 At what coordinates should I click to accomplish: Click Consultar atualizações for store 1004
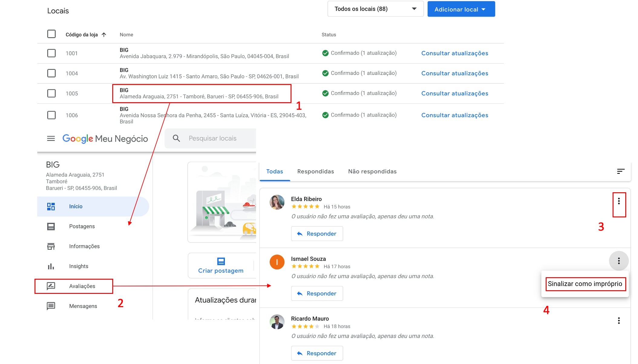coord(455,73)
